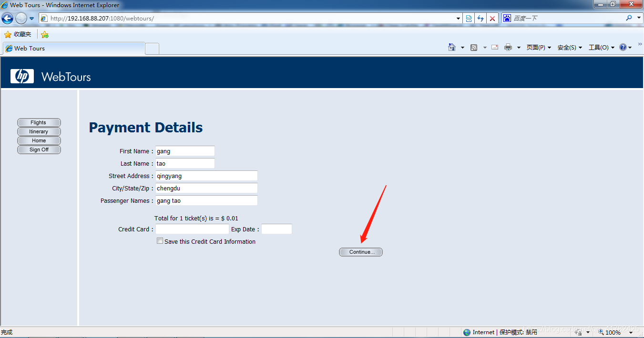Screen dimensions: 644x338
Task: Click the Home sidebar button
Action: (x=39, y=140)
